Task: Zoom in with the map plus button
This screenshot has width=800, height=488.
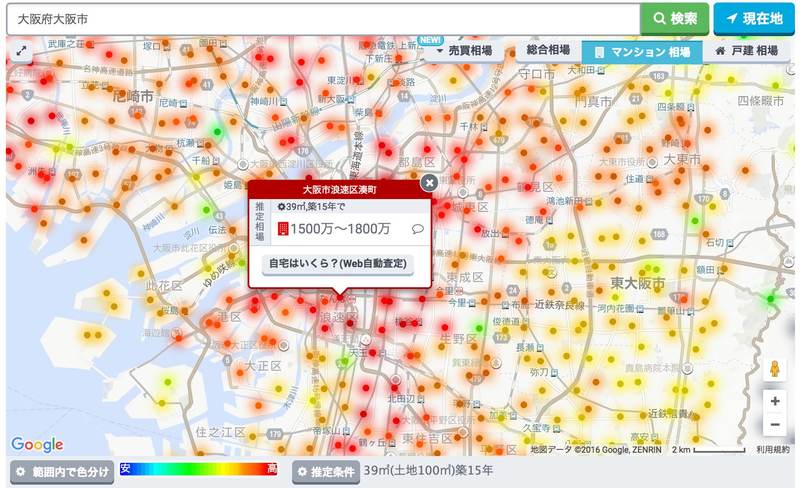Action: click(x=774, y=401)
